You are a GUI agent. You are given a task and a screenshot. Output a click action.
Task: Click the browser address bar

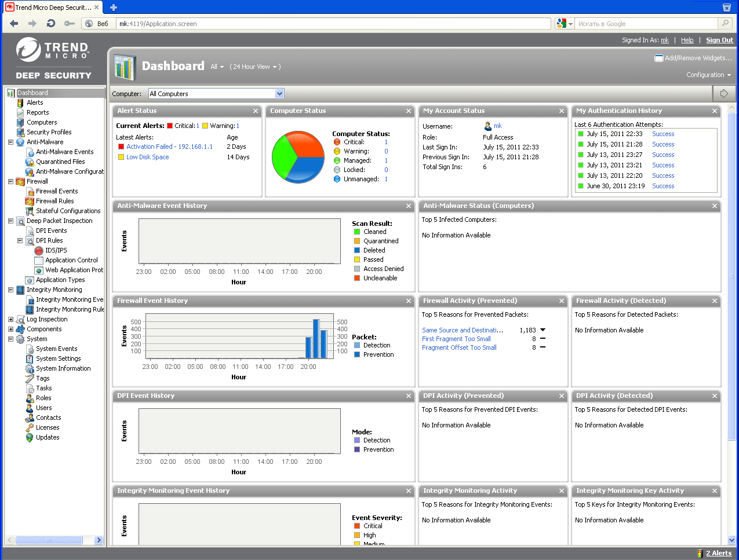pos(333,24)
